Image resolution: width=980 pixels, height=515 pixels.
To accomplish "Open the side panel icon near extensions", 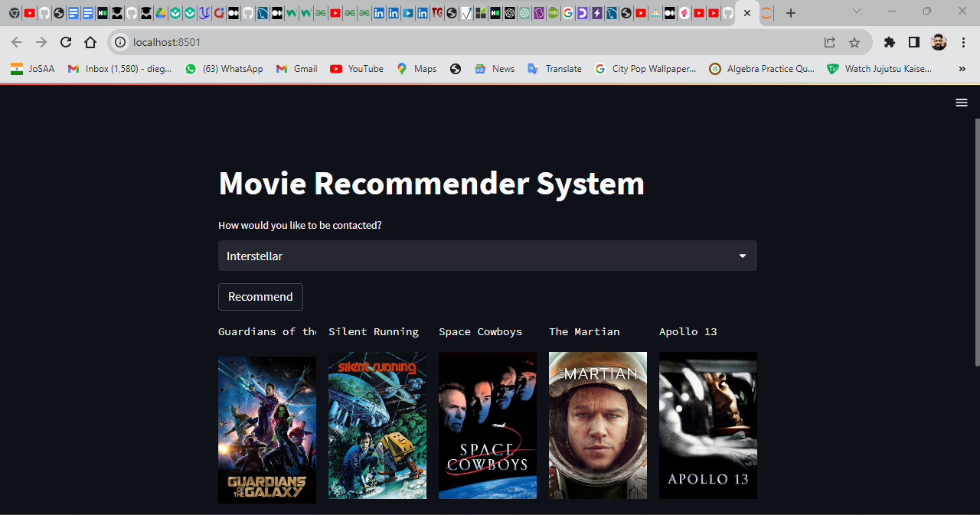I will pyautogui.click(x=913, y=43).
